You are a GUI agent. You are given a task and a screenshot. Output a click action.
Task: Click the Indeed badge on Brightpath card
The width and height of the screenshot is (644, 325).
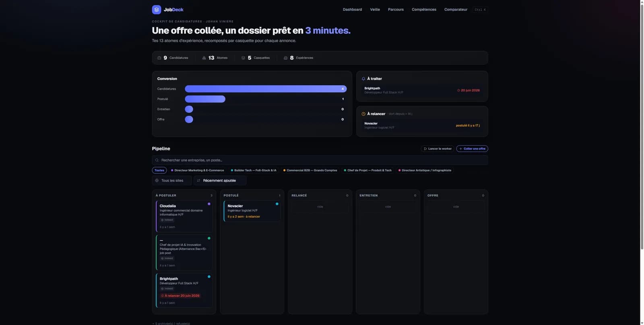coord(167,289)
